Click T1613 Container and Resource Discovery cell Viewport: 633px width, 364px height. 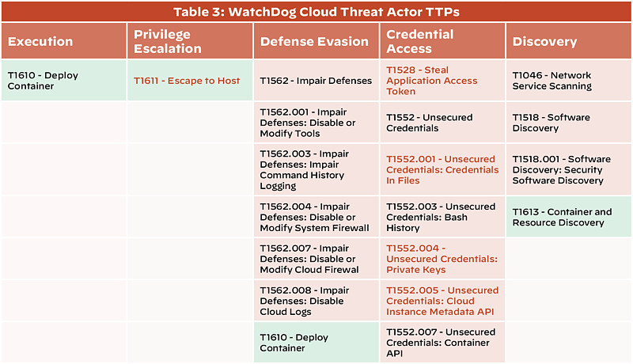(562, 217)
